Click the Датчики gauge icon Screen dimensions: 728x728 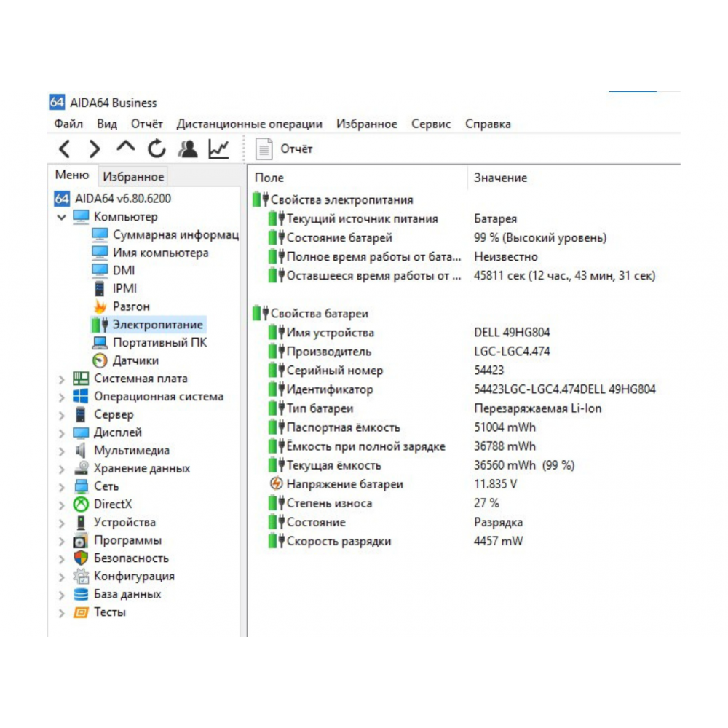100,361
